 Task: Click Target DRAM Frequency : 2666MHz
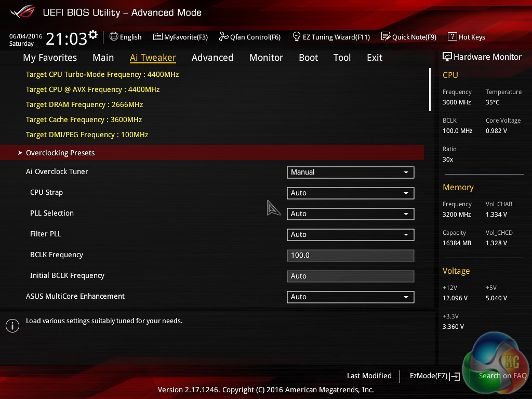tap(84, 104)
